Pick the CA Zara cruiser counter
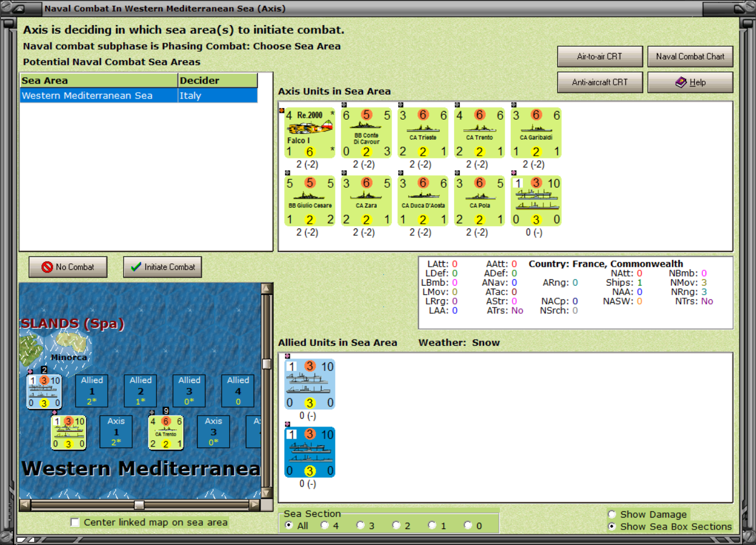This screenshot has width=756, height=545. [367, 201]
